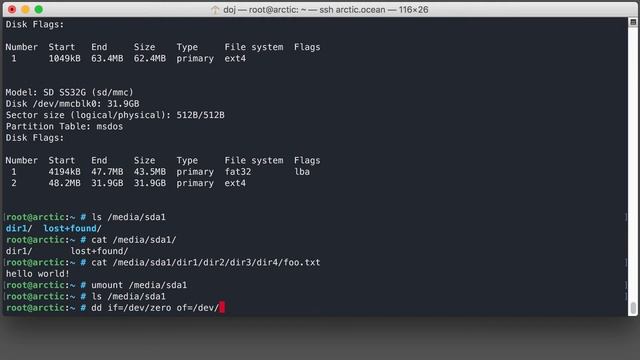Click the 'Flags' header in upper table
Viewport: 640px width, 360px height.
click(x=307, y=47)
